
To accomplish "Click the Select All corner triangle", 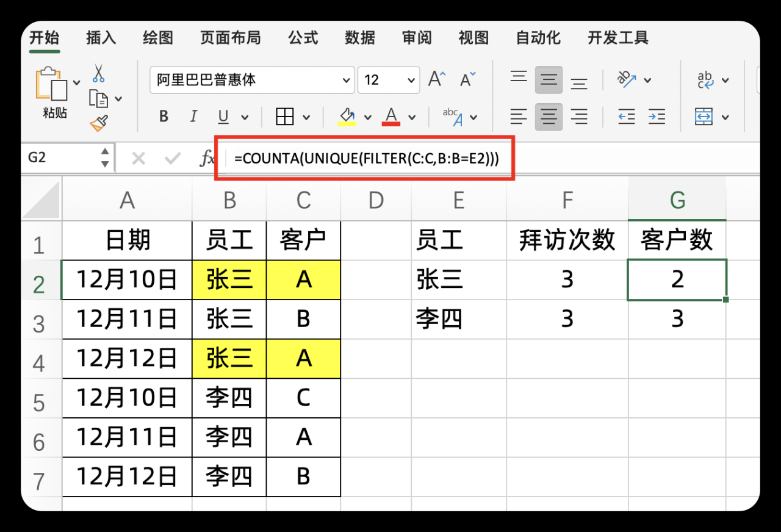I will click(x=41, y=201).
